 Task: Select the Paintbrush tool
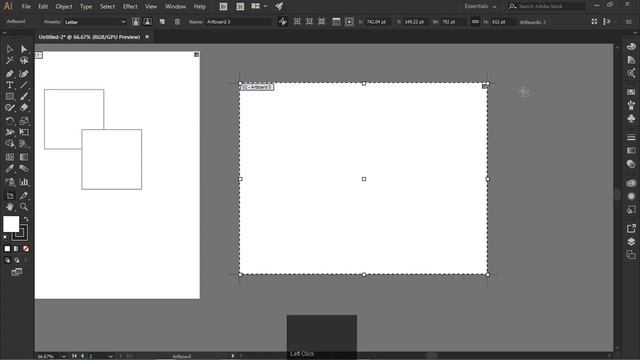tap(24, 97)
